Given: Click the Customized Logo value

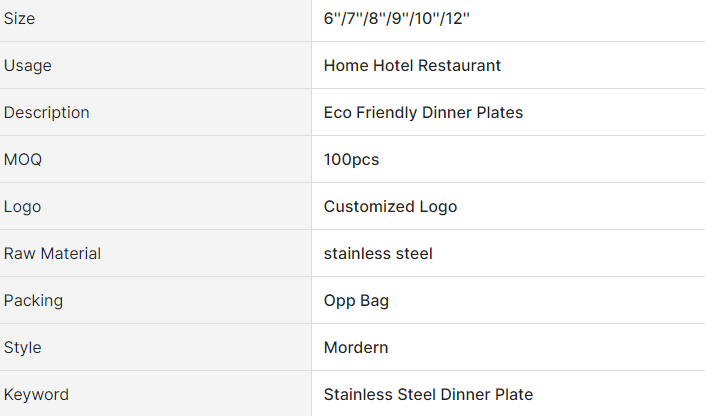Looking at the screenshot, I should [x=390, y=207].
